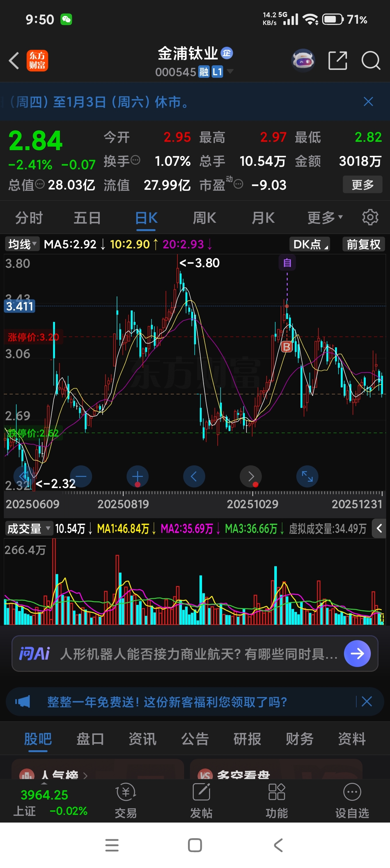
Task: Open info icon next to 换手
Action: pos(135,160)
